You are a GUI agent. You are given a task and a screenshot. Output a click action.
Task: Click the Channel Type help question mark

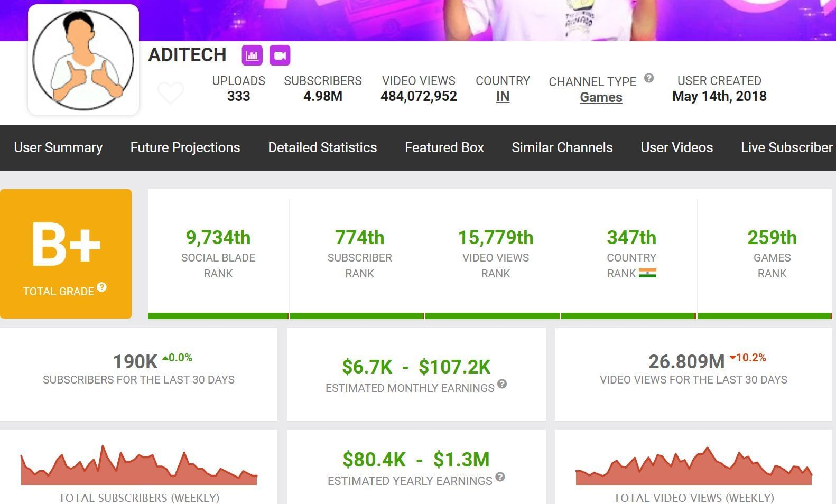click(649, 78)
